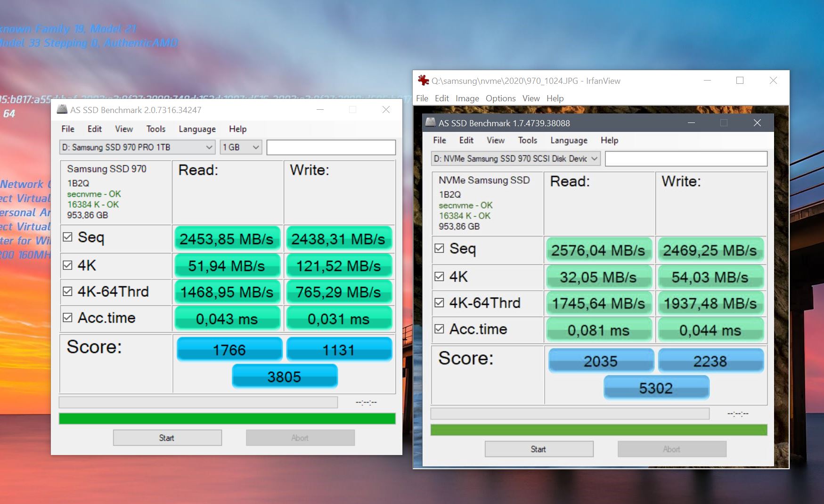Toggle Acc.time checkbox in AS SSD 1.7 image
Screen dimensions: 824x504
[439, 329]
